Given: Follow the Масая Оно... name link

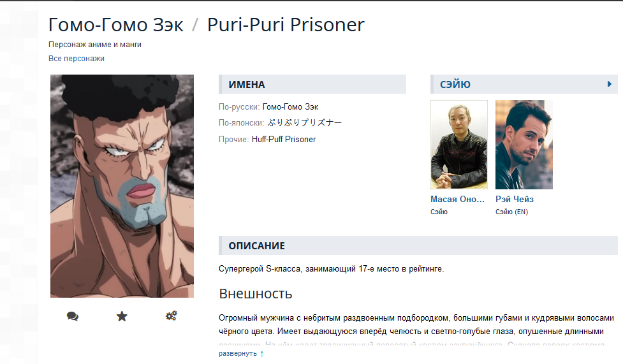Looking at the screenshot, I should 457,199.
